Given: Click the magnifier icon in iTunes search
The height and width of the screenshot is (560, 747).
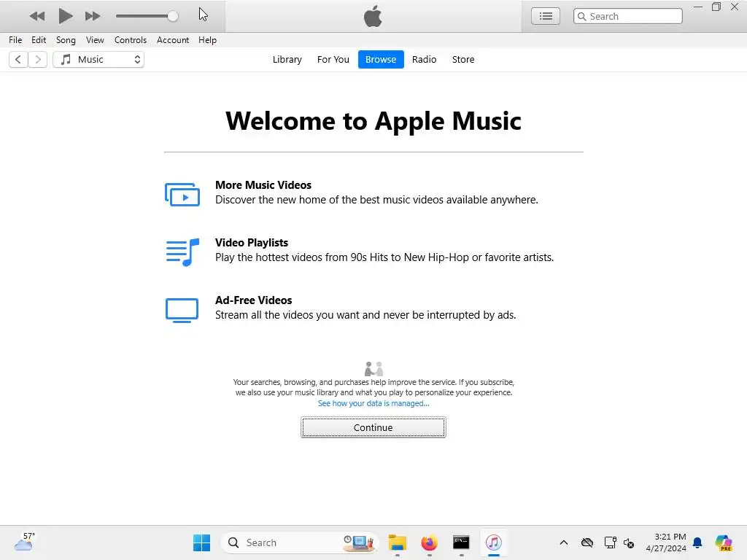Looking at the screenshot, I should click(581, 16).
